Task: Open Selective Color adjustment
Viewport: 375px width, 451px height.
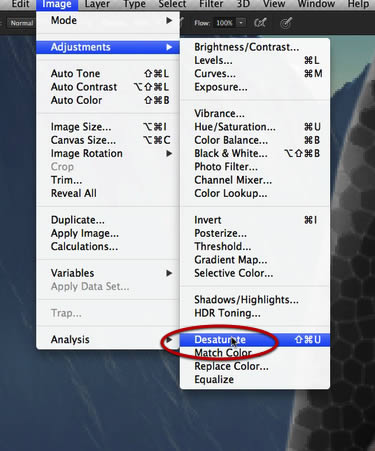Action: point(255,273)
